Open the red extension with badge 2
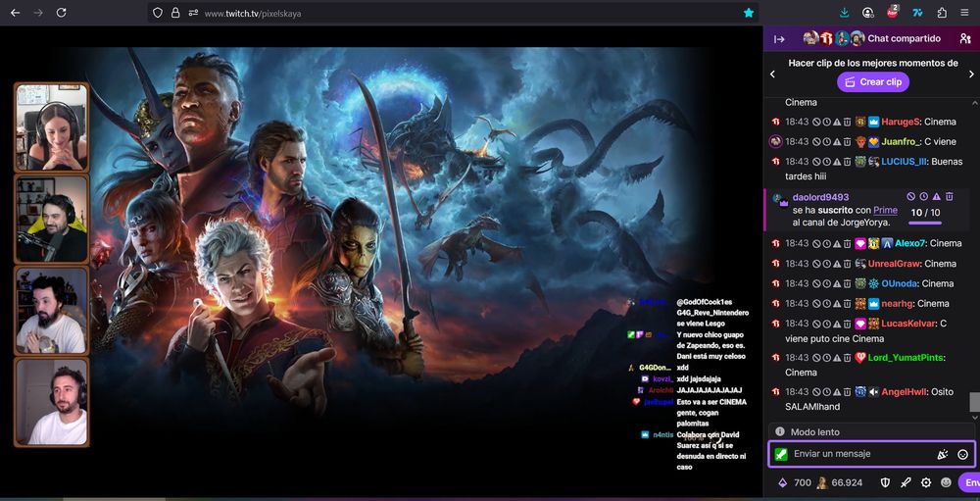 point(893,12)
